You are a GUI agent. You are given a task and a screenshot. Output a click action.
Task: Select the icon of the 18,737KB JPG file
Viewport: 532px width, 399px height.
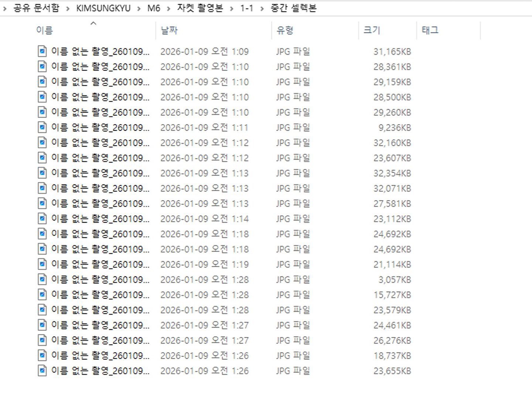(42, 356)
